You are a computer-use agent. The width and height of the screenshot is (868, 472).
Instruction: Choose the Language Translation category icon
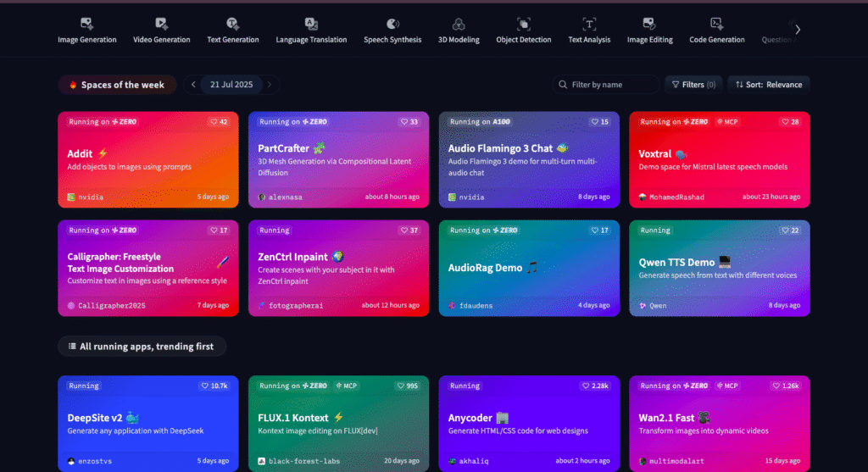pyautogui.click(x=311, y=24)
